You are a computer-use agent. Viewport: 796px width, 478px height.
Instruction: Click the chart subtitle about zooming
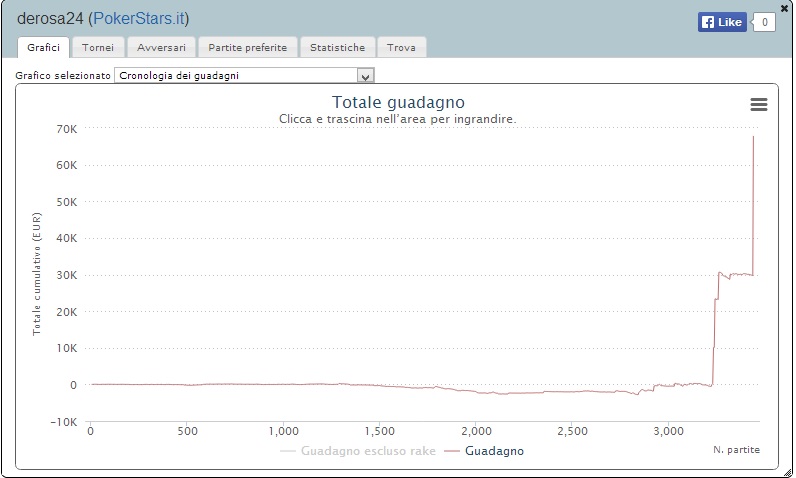[x=397, y=119]
